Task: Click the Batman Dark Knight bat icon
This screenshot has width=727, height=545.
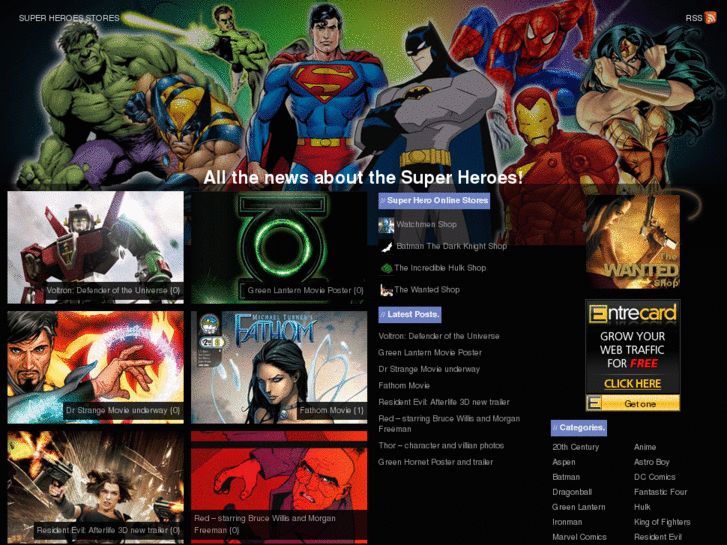Action: [386, 247]
